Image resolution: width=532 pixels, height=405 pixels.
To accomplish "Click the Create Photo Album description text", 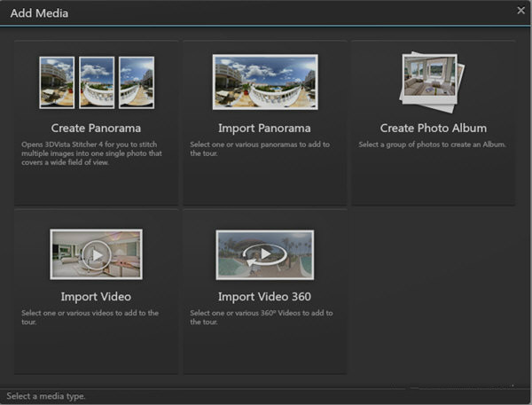I will coord(432,144).
